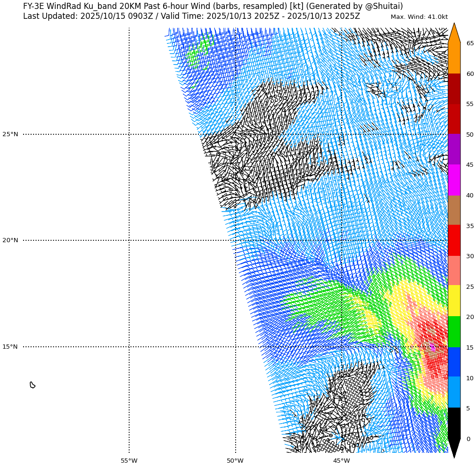
Task: Select the 50°W longitude axis label
Action: point(235,460)
